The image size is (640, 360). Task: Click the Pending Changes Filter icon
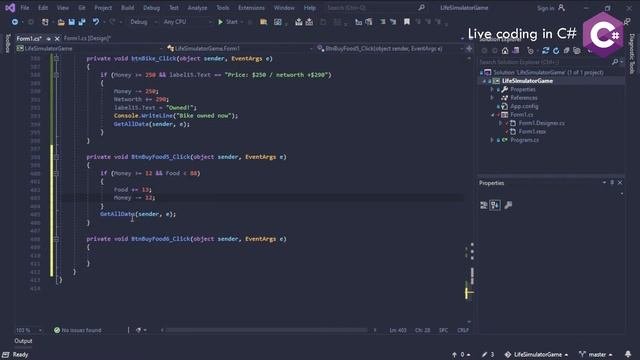pos(530,51)
